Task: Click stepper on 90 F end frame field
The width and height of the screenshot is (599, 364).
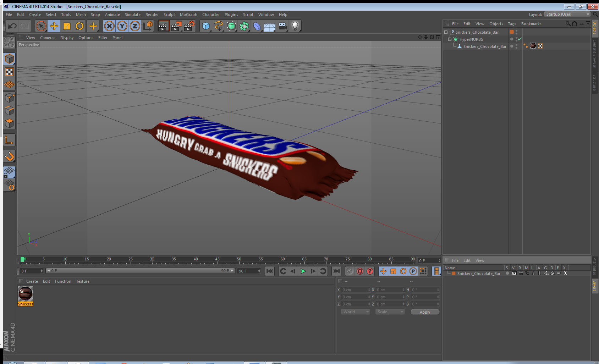Action: click(x=259, y=271)
